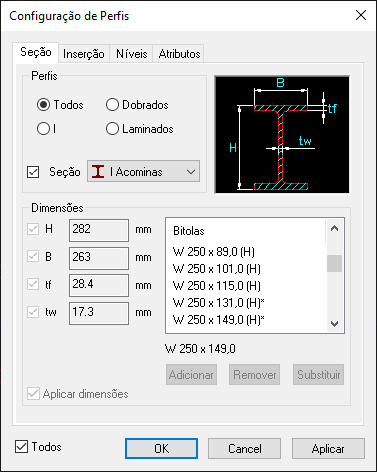Viewport: 377px width, 472px height.
Task: Click the Bitolas list scrollbar thumb
Action: pos(334,263)
